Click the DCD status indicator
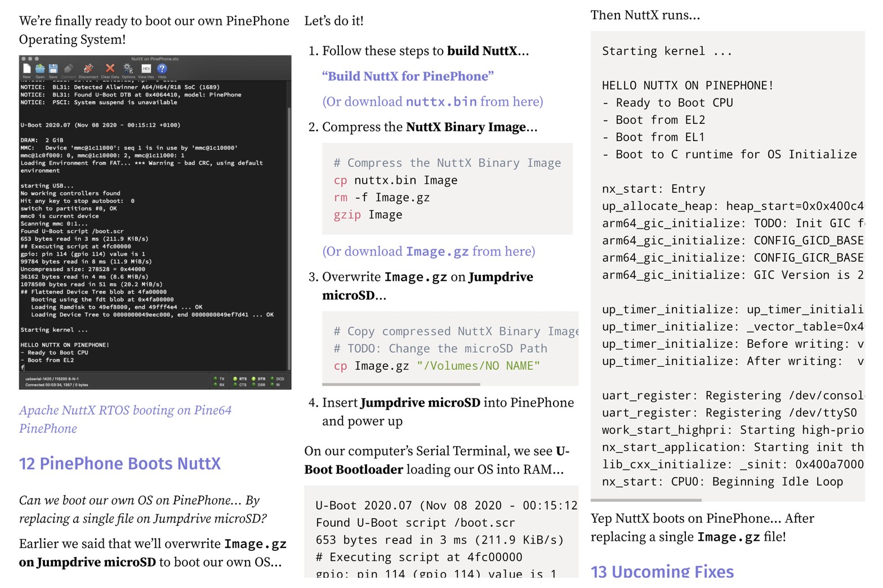The image size is (883, 588). 273,379
